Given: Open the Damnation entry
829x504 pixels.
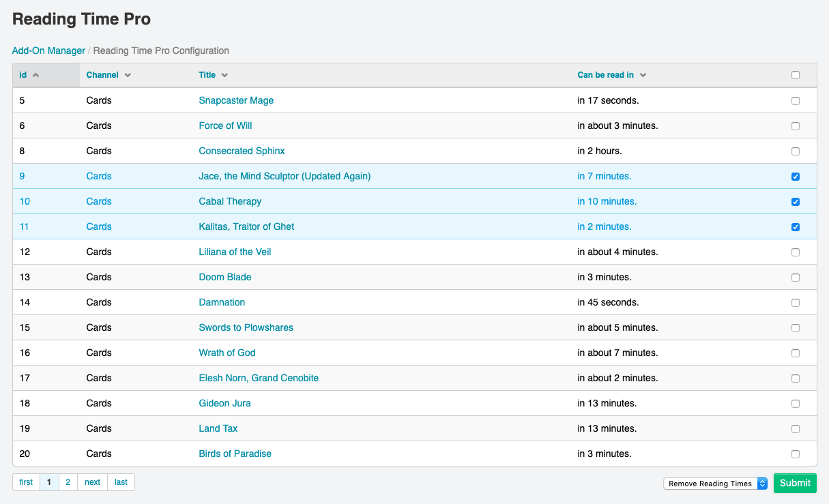Looking at the screenshot, I should [x=222, y=302].
